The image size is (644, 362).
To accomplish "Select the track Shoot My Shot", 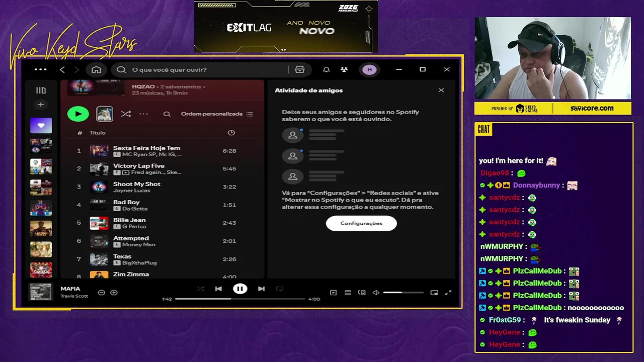I will coord(163,187).
